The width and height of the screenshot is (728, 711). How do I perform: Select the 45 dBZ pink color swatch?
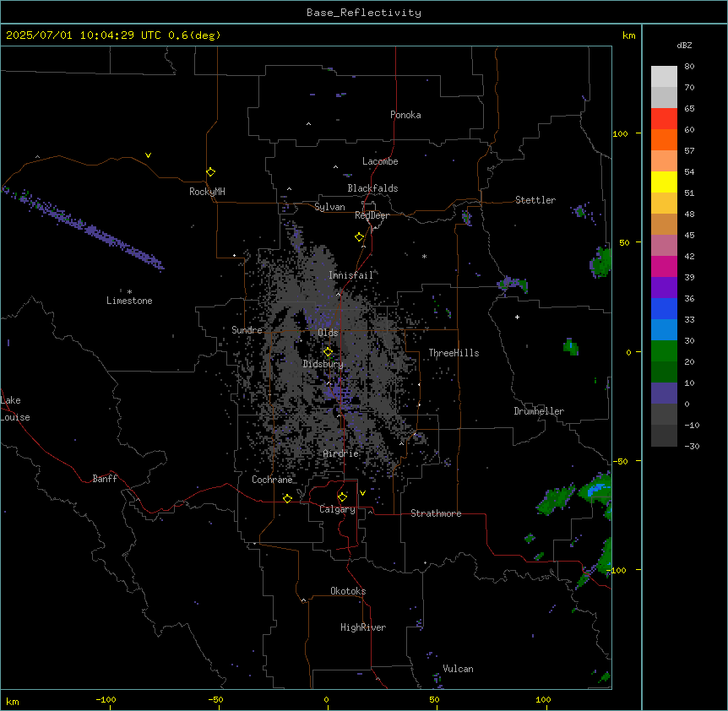coord(664,246)
